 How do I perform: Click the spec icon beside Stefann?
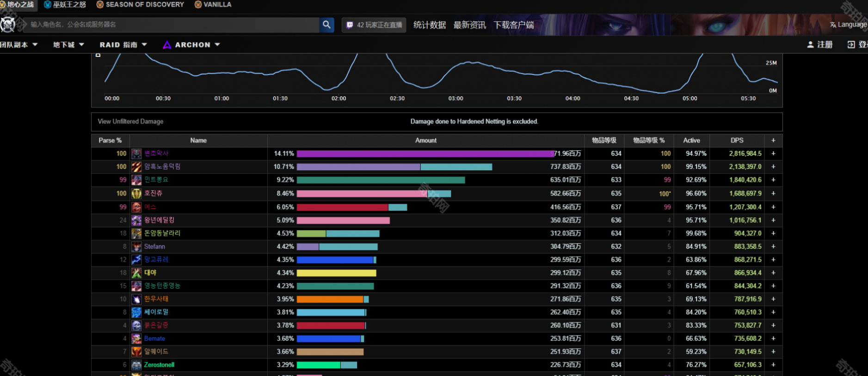[136, 247]
